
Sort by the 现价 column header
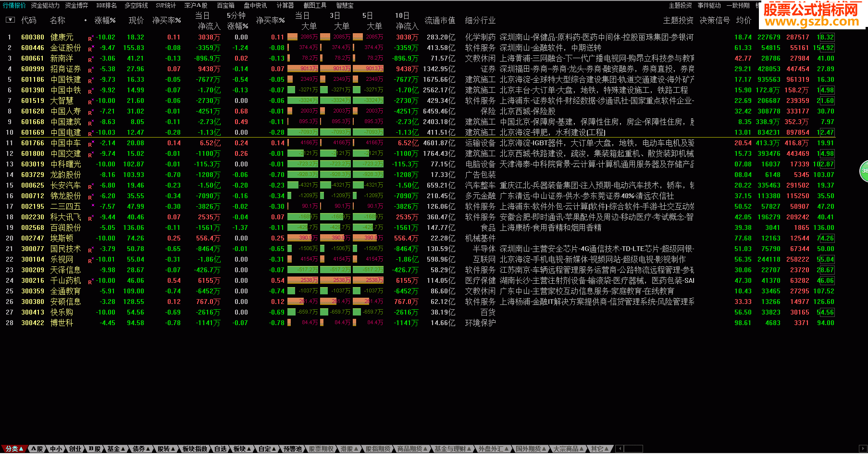136,20
